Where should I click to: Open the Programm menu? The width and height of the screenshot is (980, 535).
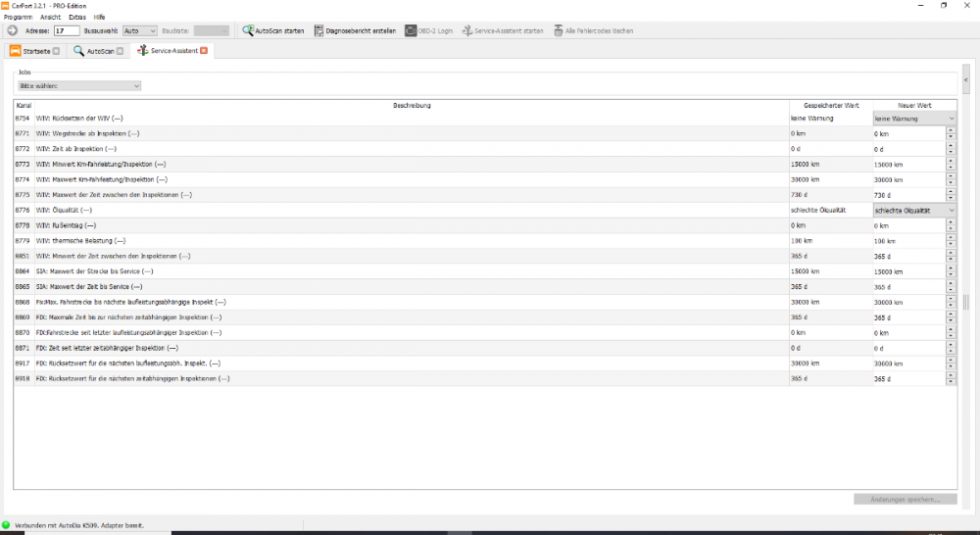tap(18, 17)
